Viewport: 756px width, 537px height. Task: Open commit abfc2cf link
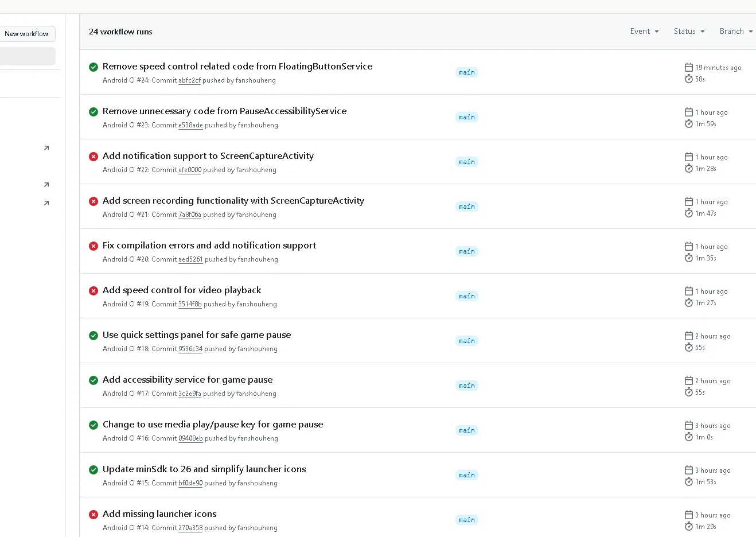(x=189, y=80)
